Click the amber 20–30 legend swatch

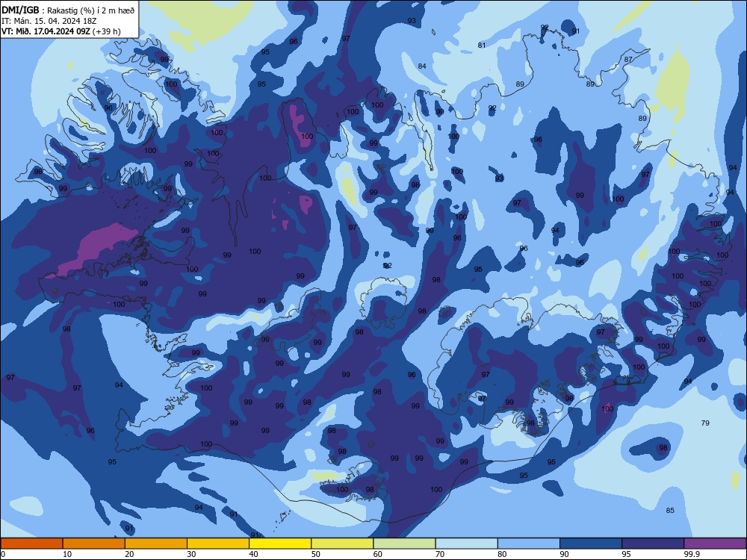[156, 544]
